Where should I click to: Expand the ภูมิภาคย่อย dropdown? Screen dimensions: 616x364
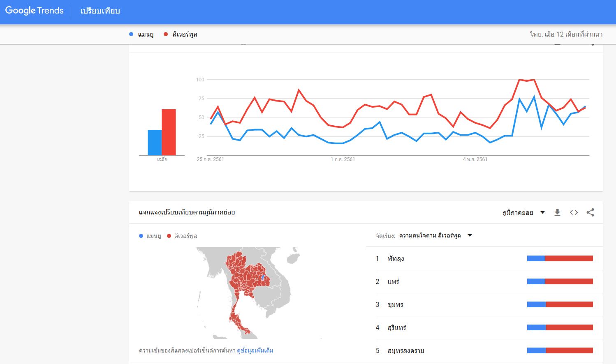point(523,212)
